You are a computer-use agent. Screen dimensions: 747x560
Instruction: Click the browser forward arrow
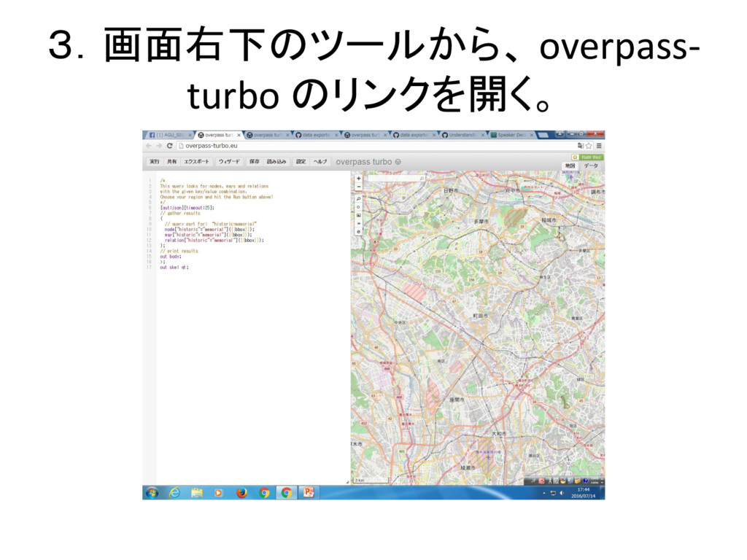pyautogui.click(x=158, y=146)
